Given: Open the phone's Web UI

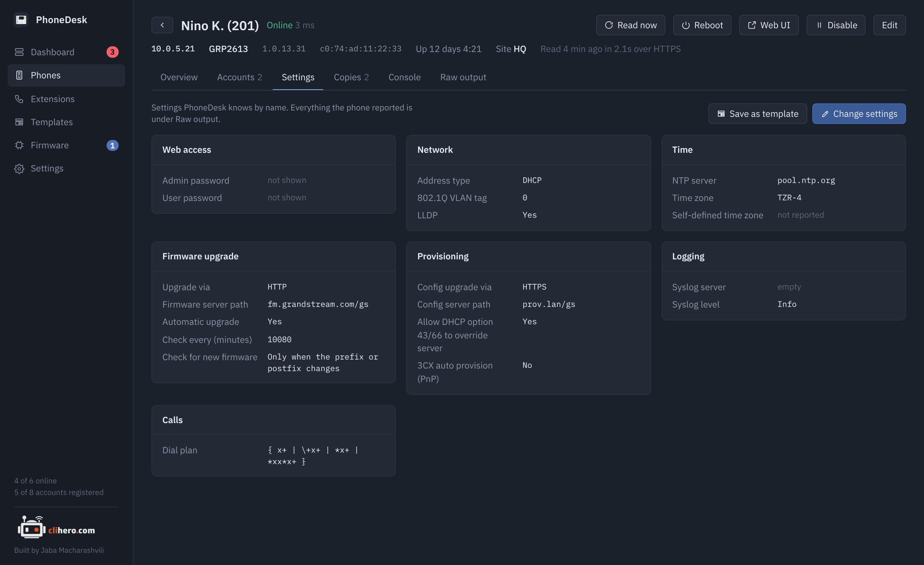Looking at the screenshot, I should click(768, 25).
